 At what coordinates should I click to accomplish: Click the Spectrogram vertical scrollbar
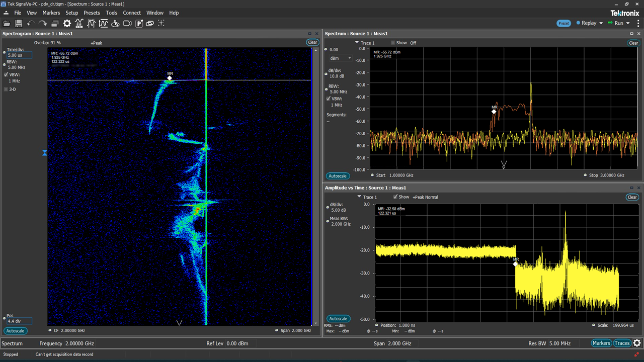point(315,186)
